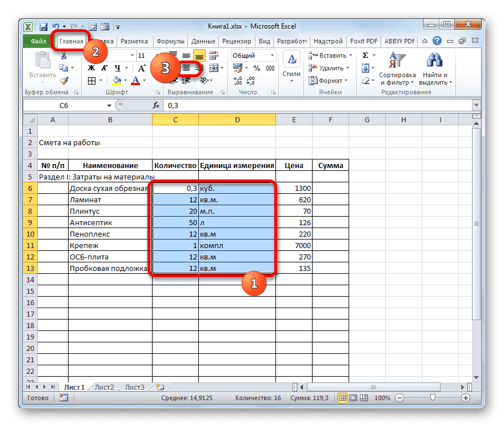
Task: Apply Percent style in Число group
Action: (x=257, y=68)
